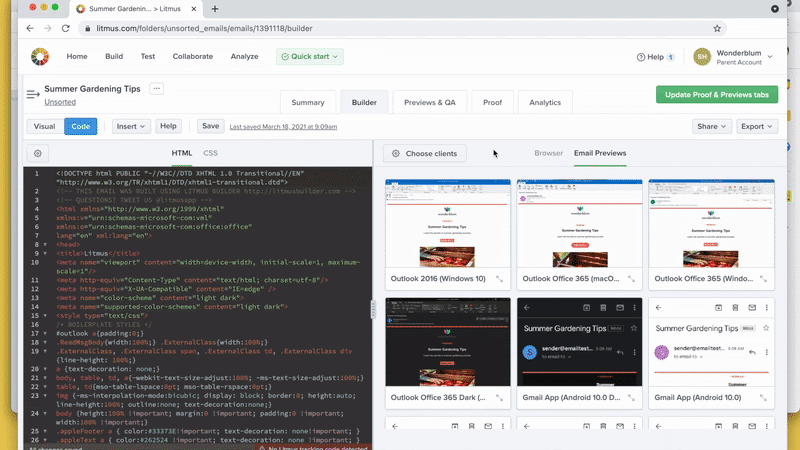The height and width of the screenshot is (450, 800).
Task: Open Outlook 2016 (Windows 10) thumbnail
Action: tap(447, 223)
